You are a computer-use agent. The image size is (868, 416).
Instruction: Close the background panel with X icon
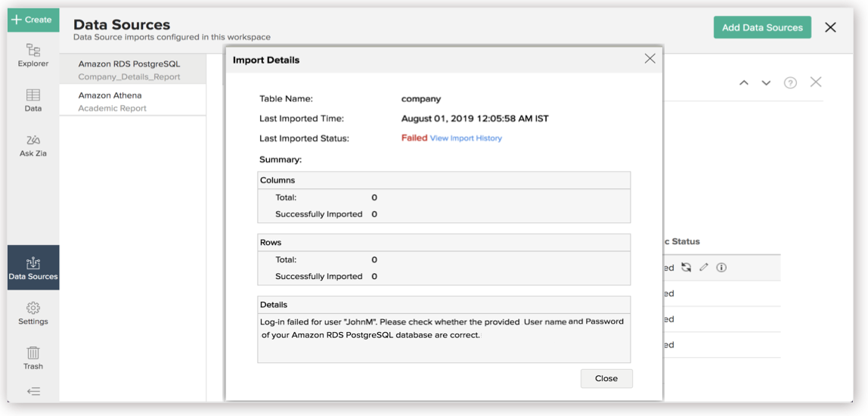click(815, 82)
